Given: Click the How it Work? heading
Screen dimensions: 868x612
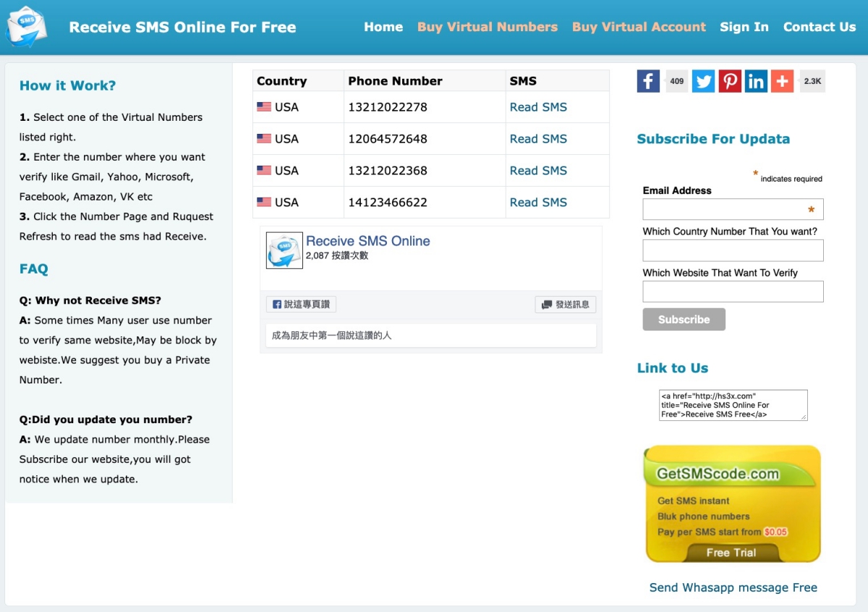Looking at the screenshot, I should (67, 85).
